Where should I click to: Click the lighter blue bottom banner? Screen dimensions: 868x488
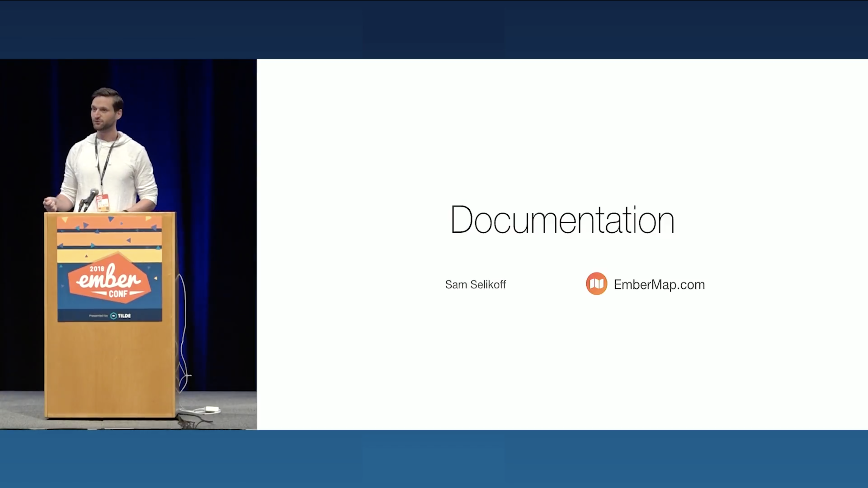[x=434, y=459]
